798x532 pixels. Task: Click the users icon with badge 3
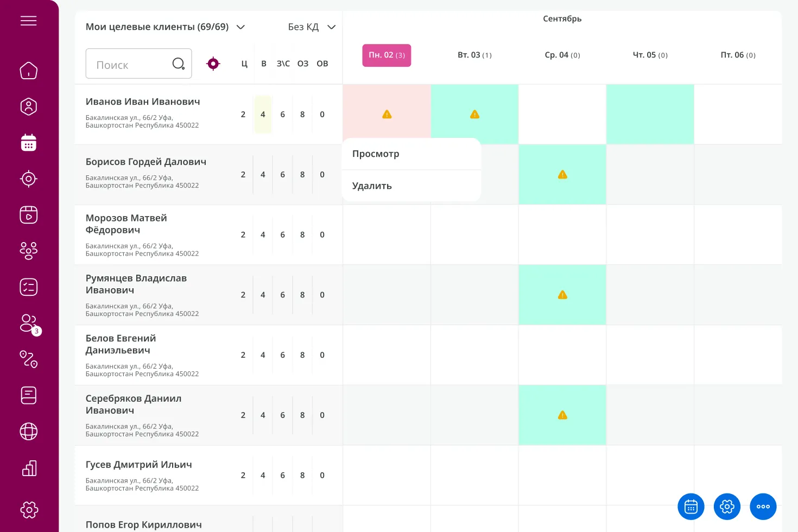(29, 324)
